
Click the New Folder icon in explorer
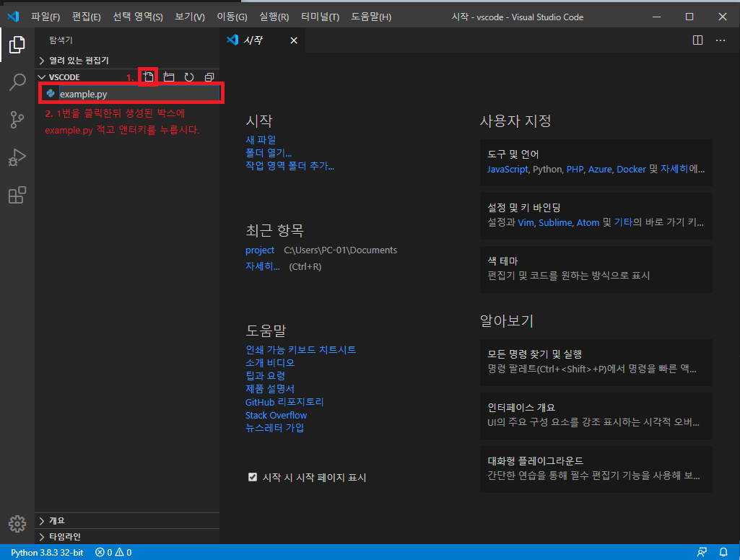click(x=168, y=76)
